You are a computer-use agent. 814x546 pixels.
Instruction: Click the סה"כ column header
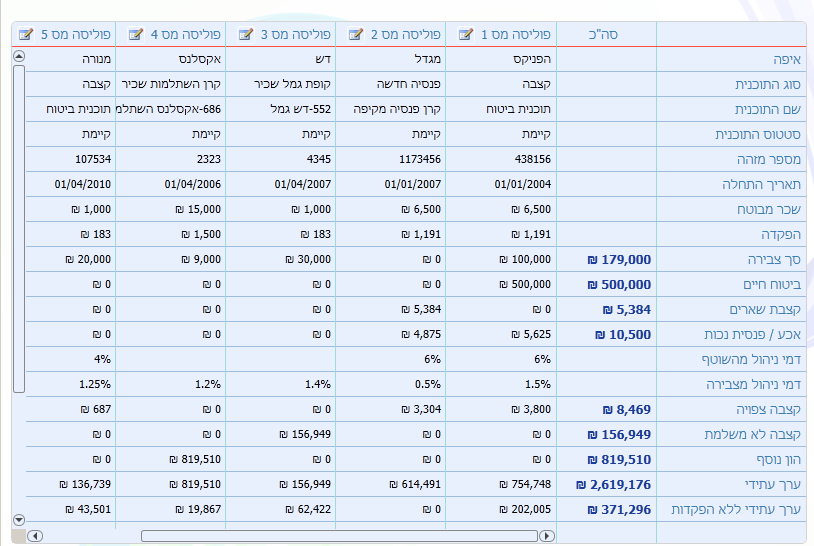pyautogui.click(x=603, y=35)
